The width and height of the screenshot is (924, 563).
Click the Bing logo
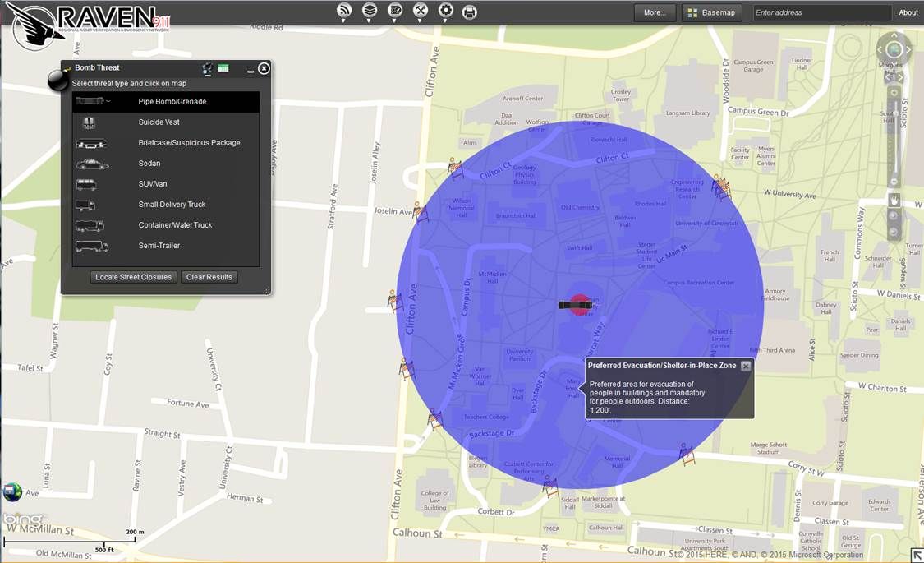[x=22, y=519]
